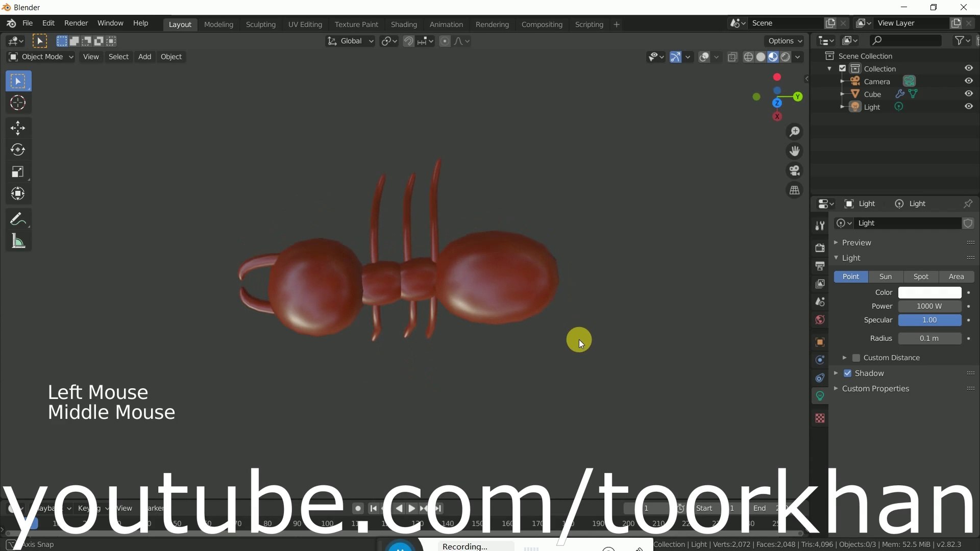
Task: Click the Radius value field
Action: click(929, 339)
